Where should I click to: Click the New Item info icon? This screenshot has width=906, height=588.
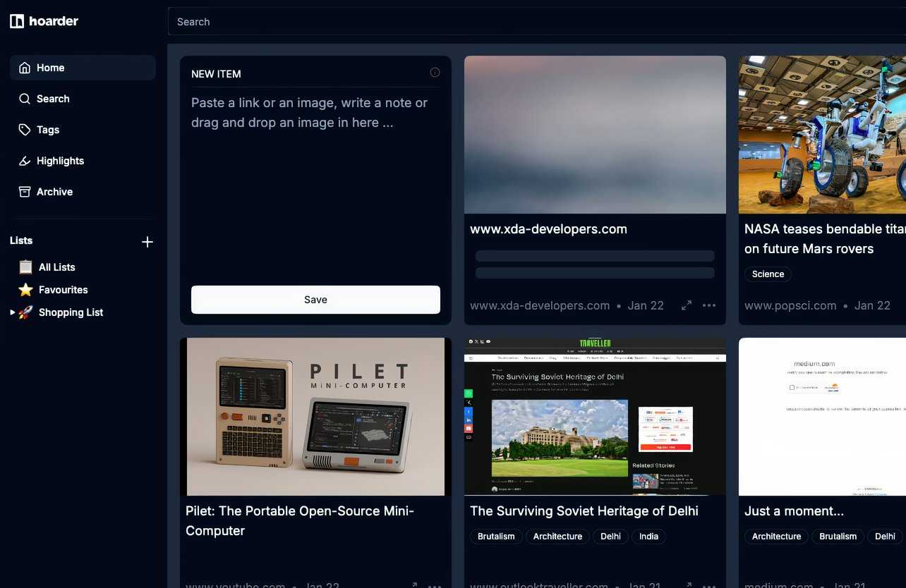pos(435,73)
